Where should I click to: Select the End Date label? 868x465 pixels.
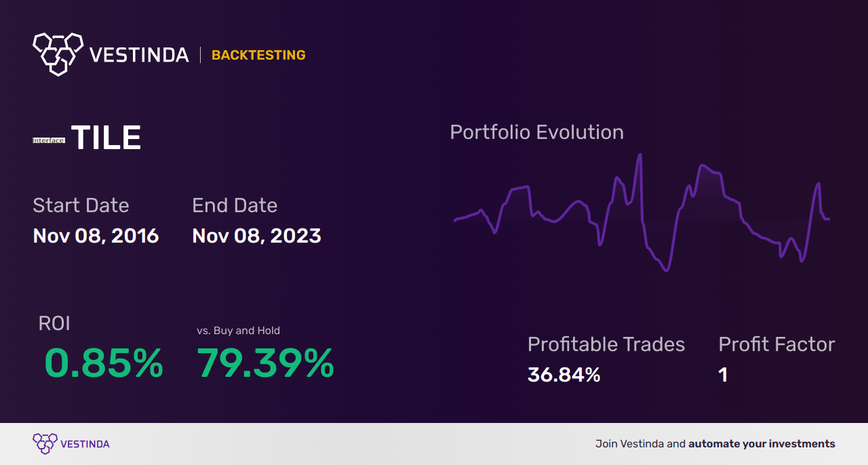235,205
